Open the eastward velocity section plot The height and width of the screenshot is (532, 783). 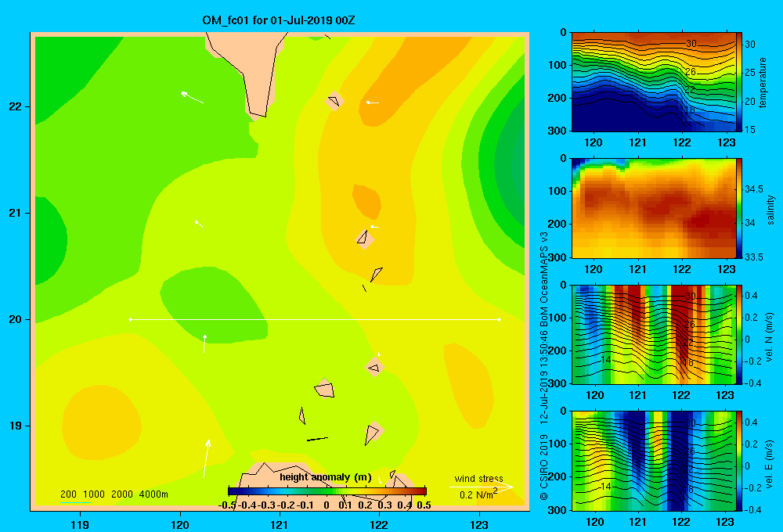tap(654, 461)
